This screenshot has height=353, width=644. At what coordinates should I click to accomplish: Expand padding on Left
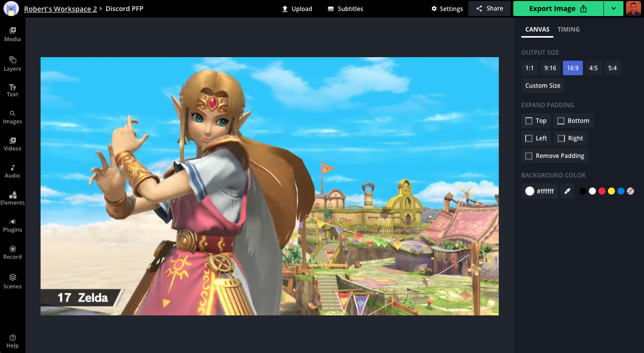pos(536,138)
